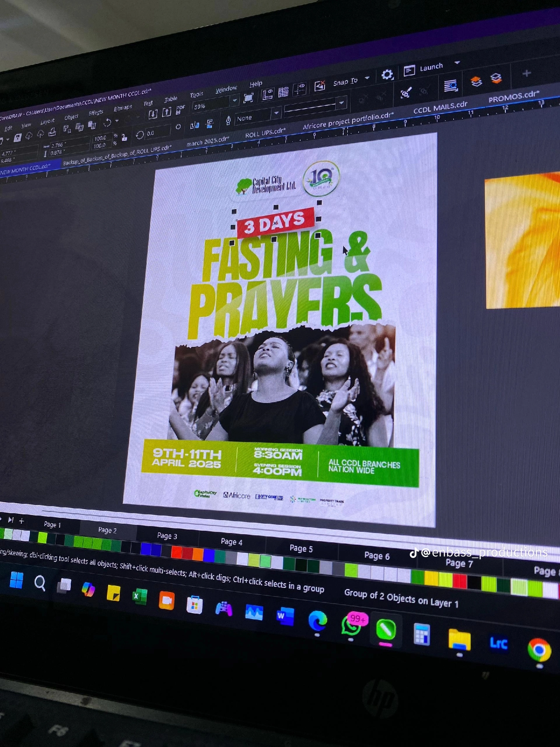
Task: Open the Launch dropdown arrow
Action: [457, 62]
